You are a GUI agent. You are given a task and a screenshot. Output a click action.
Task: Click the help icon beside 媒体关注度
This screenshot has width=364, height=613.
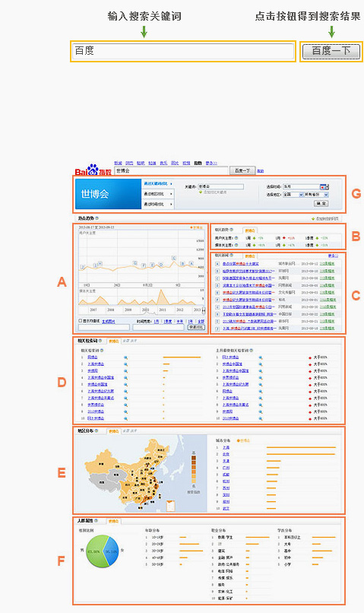point(236,245)
